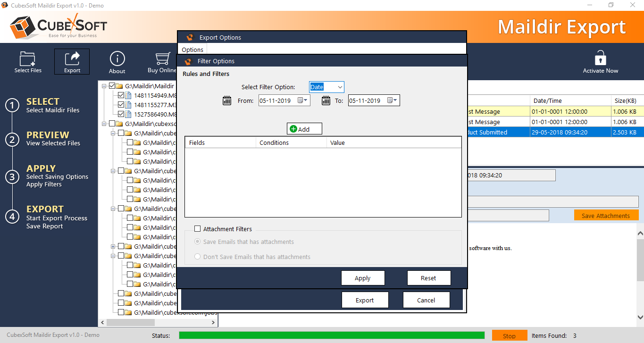Uncheck the 1481154949 file checkbox
The width and height of the screenshot is (644, 343).
[121, 95]
